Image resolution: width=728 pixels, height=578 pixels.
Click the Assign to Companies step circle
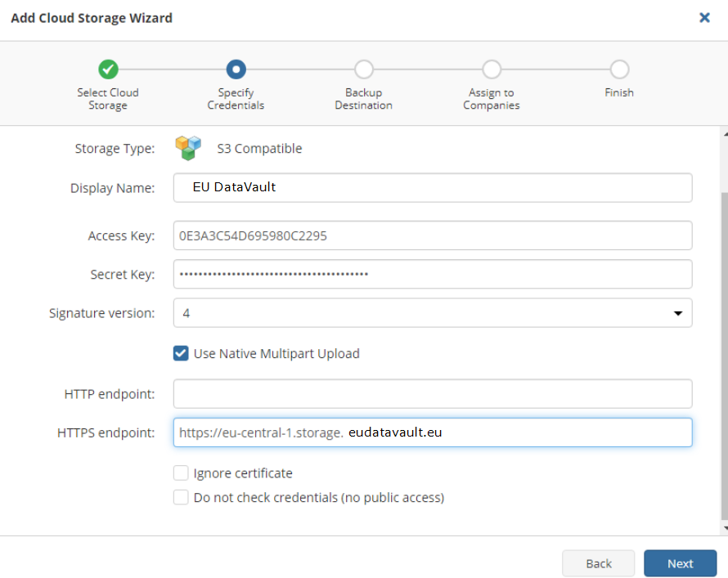point(492,69)
